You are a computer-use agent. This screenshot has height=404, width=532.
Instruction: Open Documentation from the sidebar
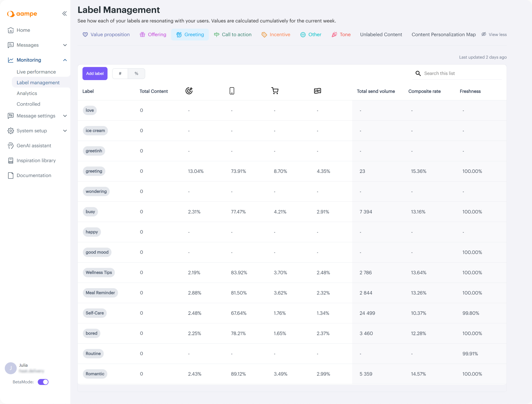tap(34, 175)
